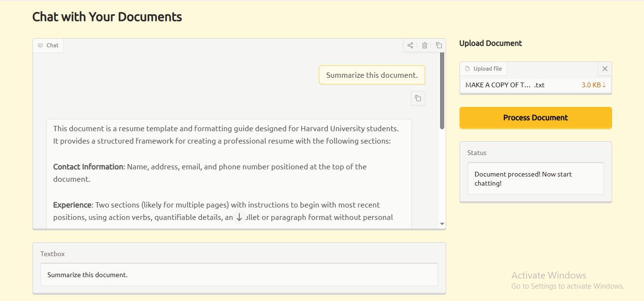This screenshot has height=301, width=644.
Task: Click the chat panel scrollbar thumb
Action: tap(442, 91)
